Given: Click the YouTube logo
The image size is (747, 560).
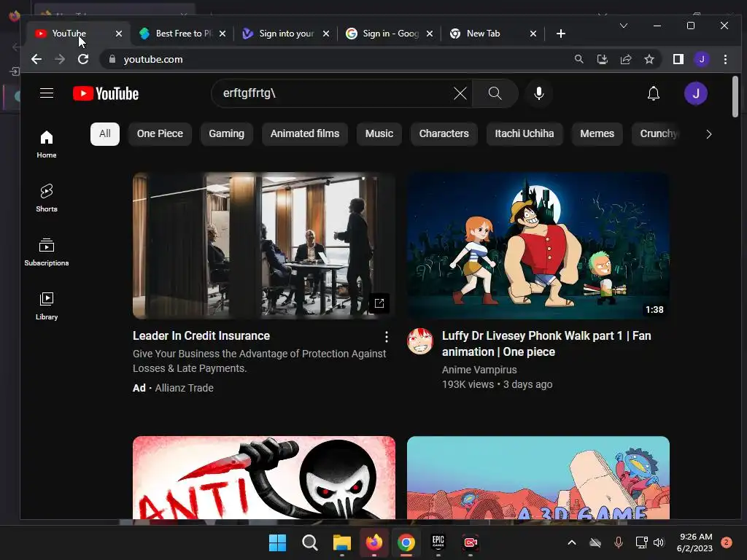Looking at the screenshot, I should click(106, 93).
